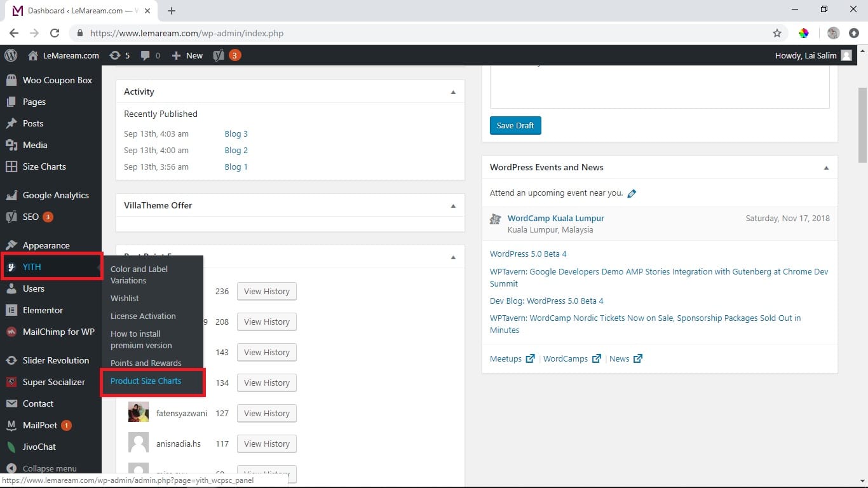Open the Pages sidebar icon
The image size is (868, 488).
[11, 102]
